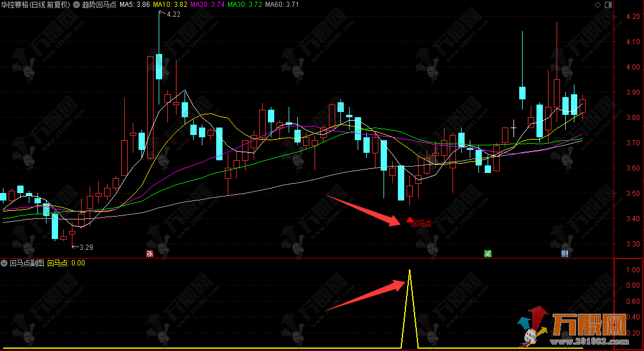Click the MA5: 3.86 label

click(x=135, y=5)
